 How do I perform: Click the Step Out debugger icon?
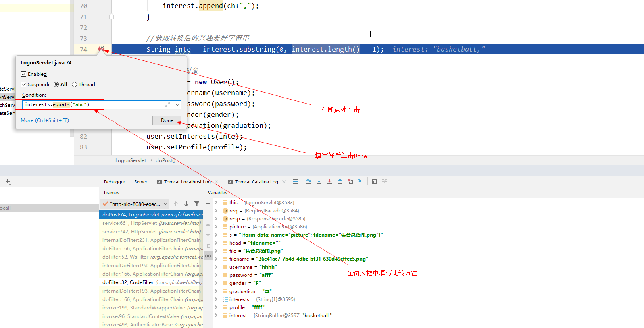pos(340,181)
